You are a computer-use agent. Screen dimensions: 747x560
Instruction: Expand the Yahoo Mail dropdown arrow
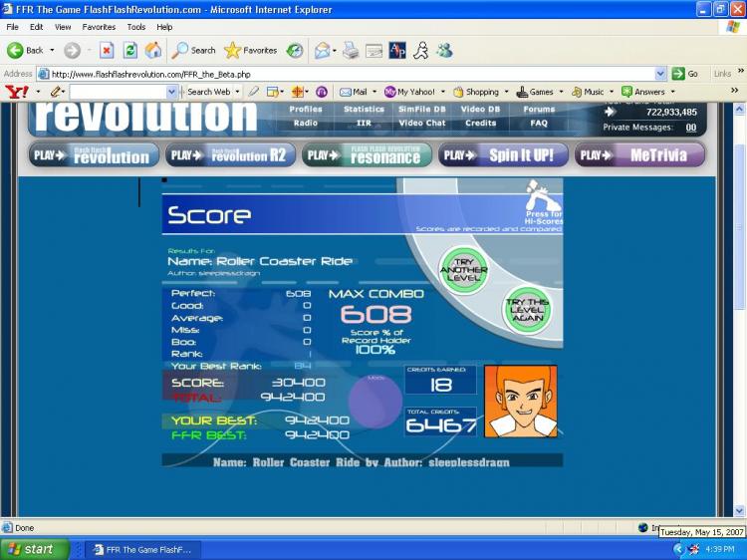tap(374, 92)
